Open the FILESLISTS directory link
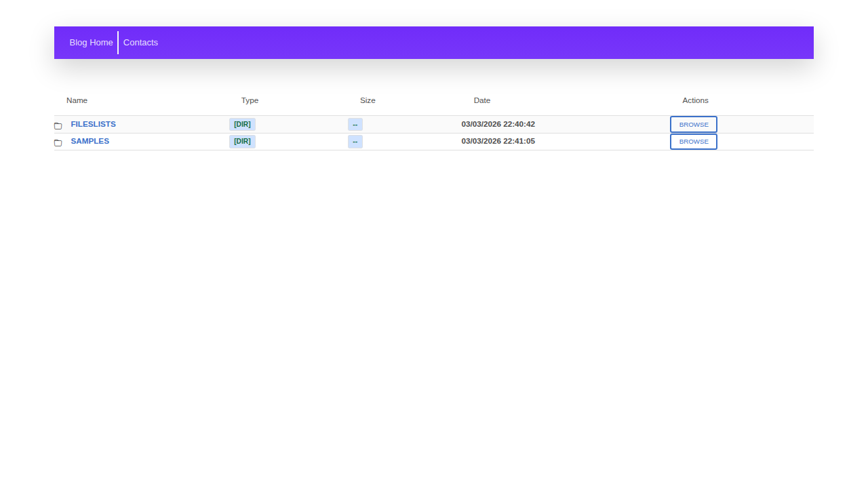Image resolution: width=868 pixels, height=488 pixels. (93, 125)
